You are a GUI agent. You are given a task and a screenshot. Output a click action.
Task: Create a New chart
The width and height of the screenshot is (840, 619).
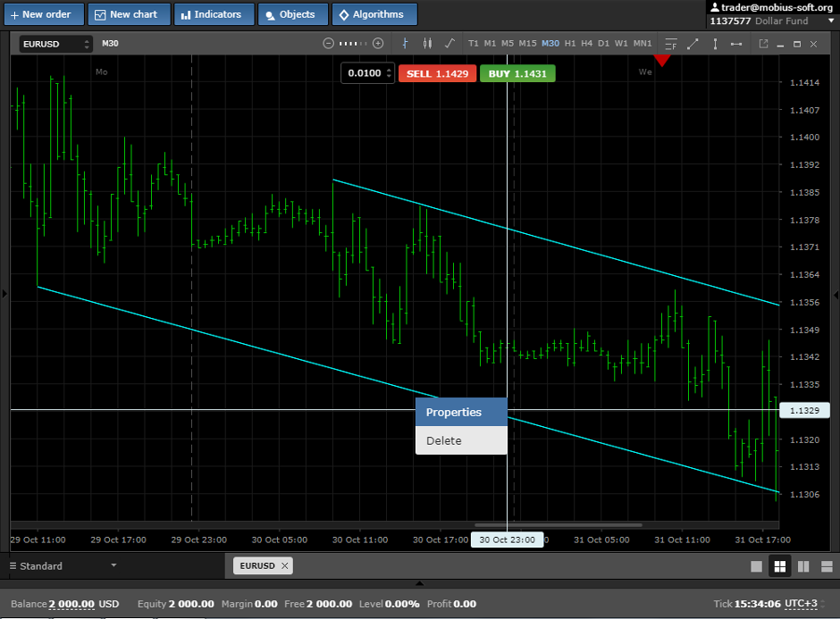coord(129,14)
